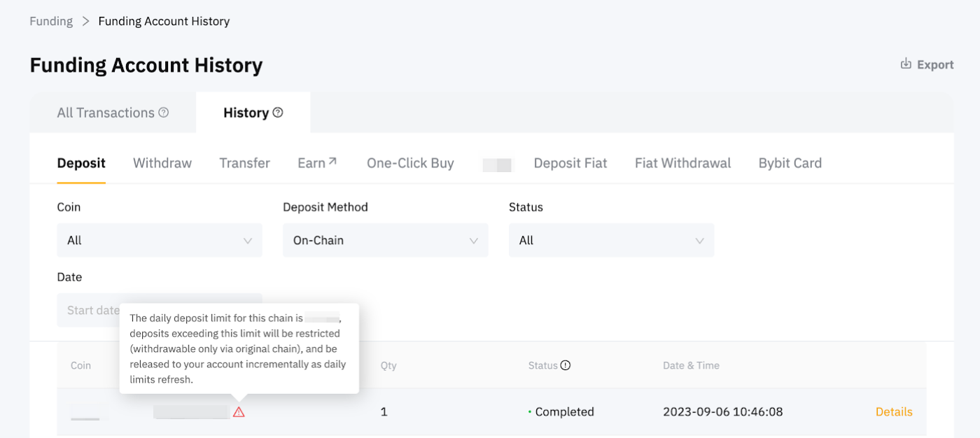The height and width of the screenshot is (438, 980).
Task: Click the info icon beside Status column
Action: tap(566, 365)
